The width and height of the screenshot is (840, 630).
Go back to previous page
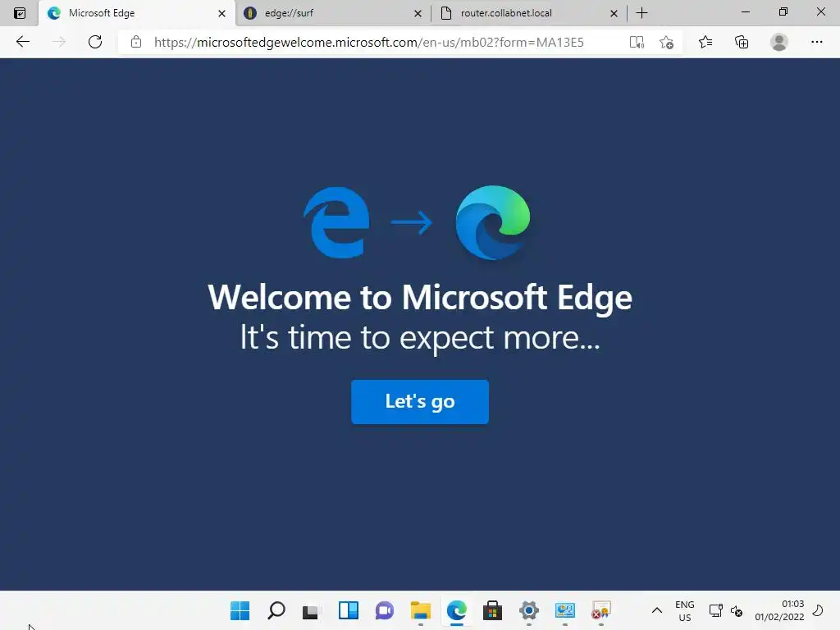pyautogui.click(x=22, y=42)
